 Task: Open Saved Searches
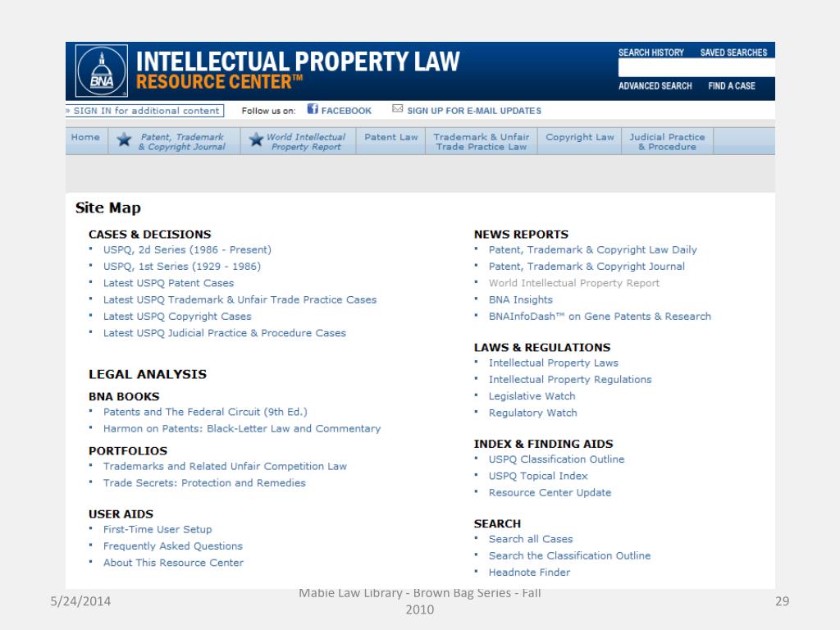click(733, 52)
